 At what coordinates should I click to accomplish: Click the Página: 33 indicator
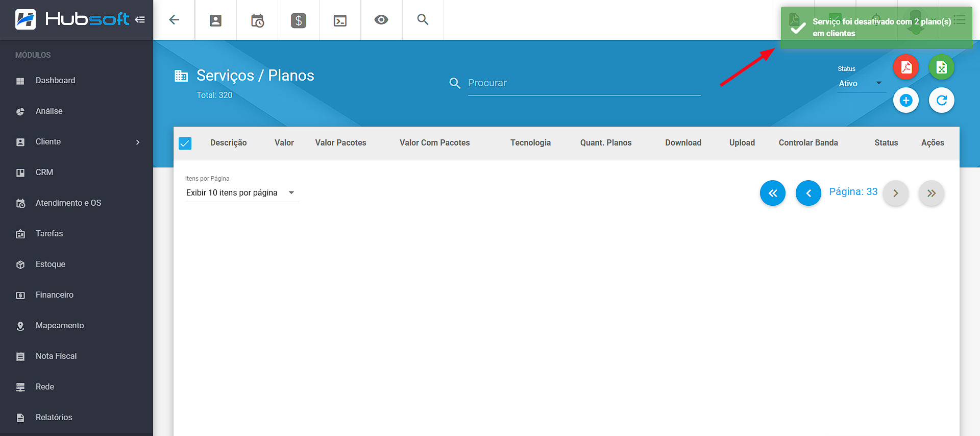(x=853, y=192)
